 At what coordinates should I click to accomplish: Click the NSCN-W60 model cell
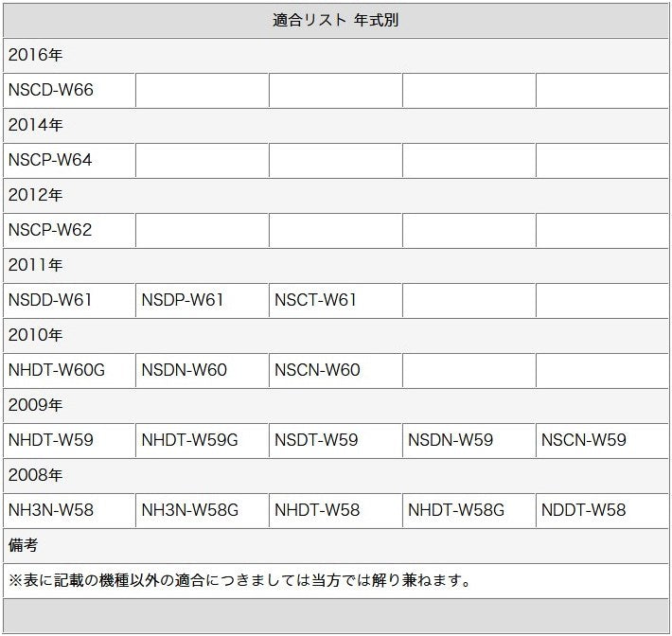(x=336, y=370)
